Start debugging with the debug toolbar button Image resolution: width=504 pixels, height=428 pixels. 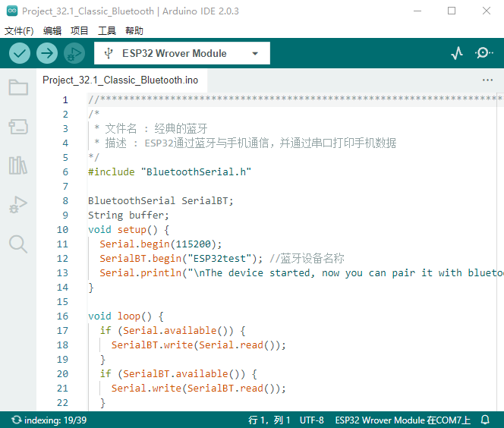click(x=74, y=53)
